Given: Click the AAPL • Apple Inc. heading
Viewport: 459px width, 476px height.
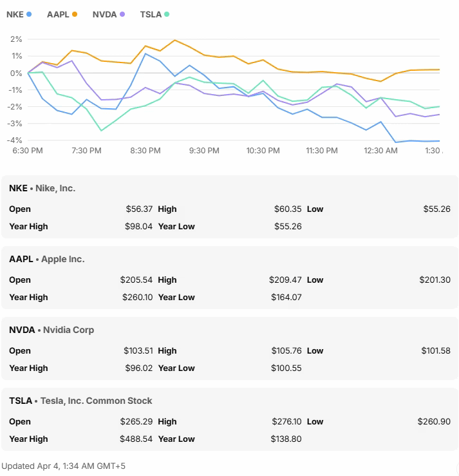Looking at the screenshot, I should [47, 259].
